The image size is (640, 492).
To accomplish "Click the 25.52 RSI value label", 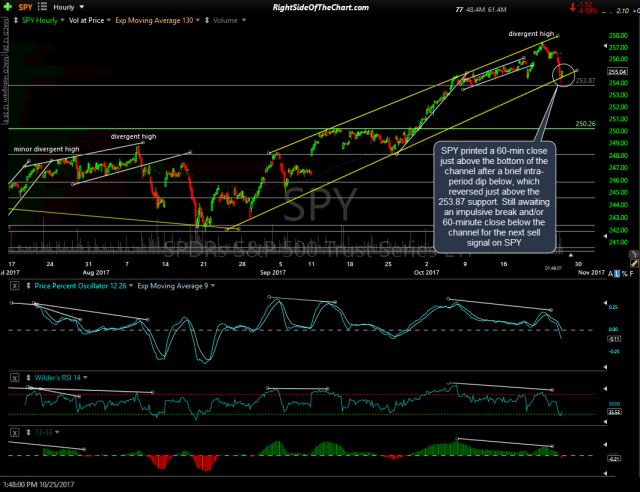I will coord(614,412).
